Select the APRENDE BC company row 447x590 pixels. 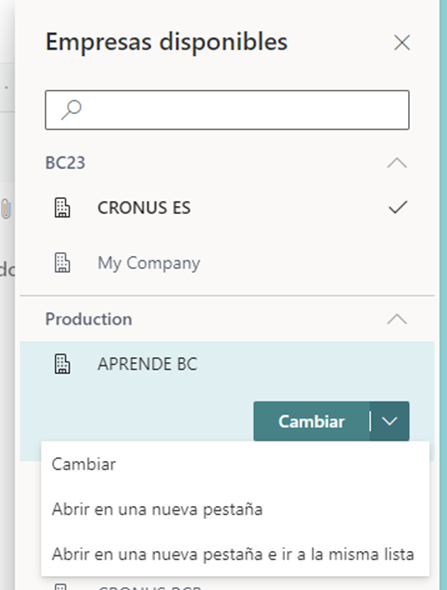[227, 364]
